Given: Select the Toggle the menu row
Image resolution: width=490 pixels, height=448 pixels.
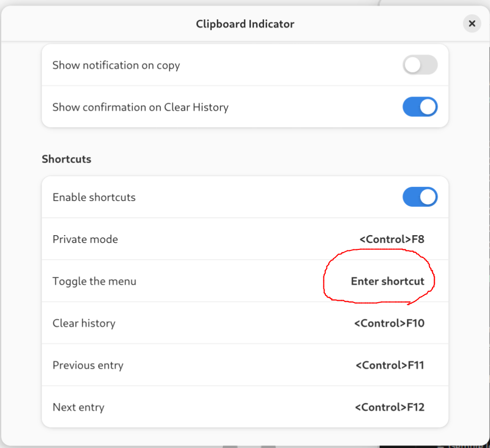Looking at the screenshot, I should pyautogui.click(x=245, y=281).
